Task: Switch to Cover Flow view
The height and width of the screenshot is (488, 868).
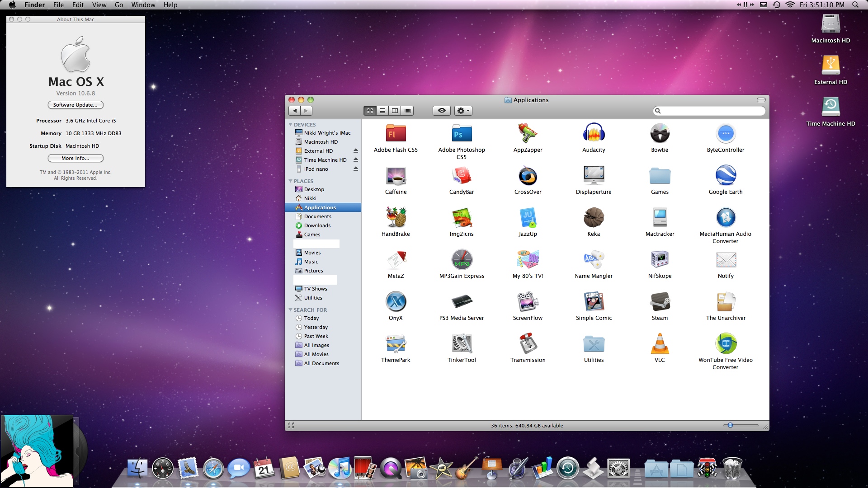Action: (407, 111)
